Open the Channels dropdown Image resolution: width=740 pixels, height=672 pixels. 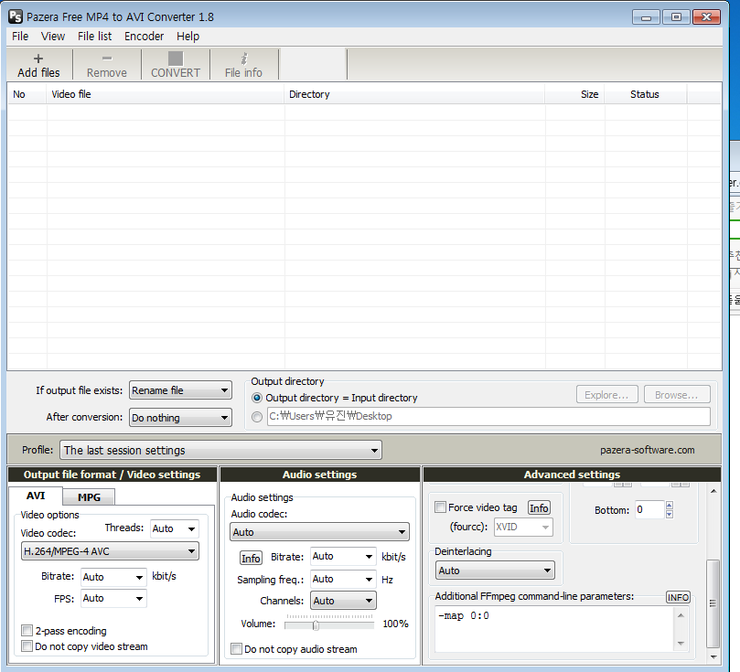coord(343,601)
